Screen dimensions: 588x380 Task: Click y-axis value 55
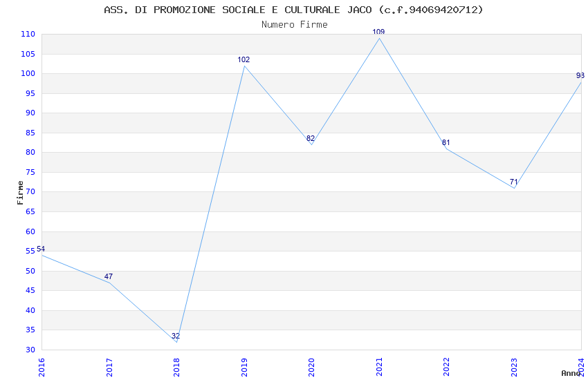point(30,251)
